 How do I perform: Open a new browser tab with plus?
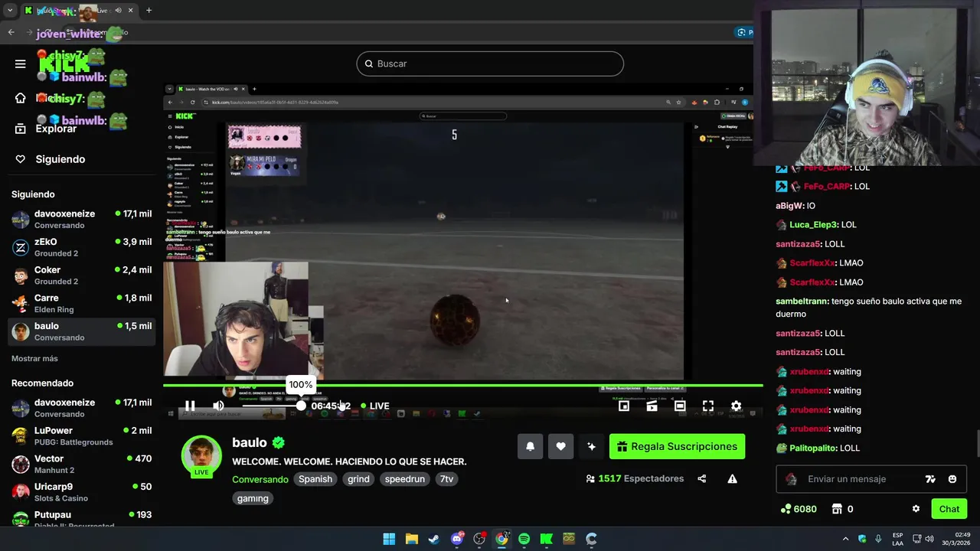pos(149,11)
